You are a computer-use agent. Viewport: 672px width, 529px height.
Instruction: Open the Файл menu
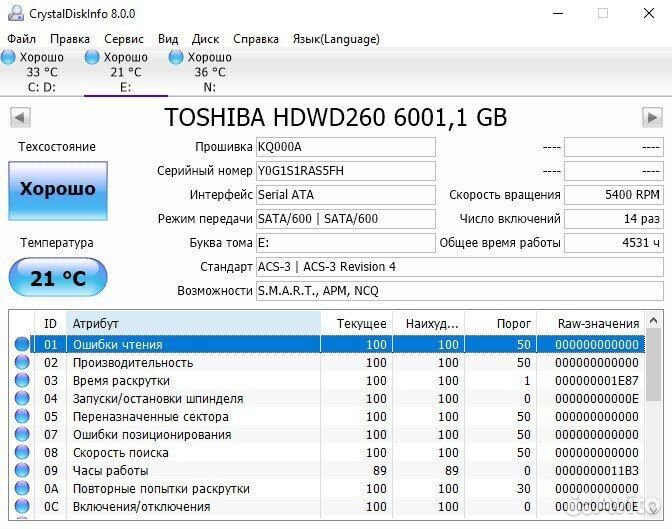(21, 39)
